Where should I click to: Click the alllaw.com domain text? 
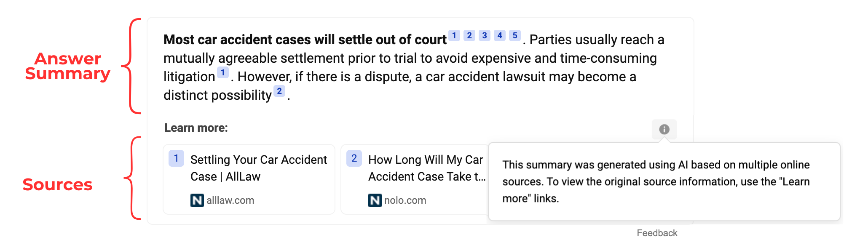pyautogui.click(x=230, y=200)
